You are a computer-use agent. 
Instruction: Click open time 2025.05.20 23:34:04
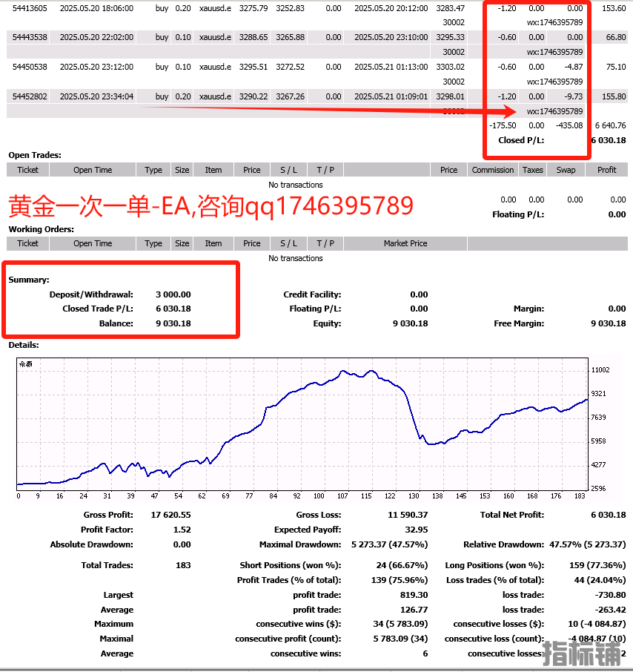(x=96, y=96)
